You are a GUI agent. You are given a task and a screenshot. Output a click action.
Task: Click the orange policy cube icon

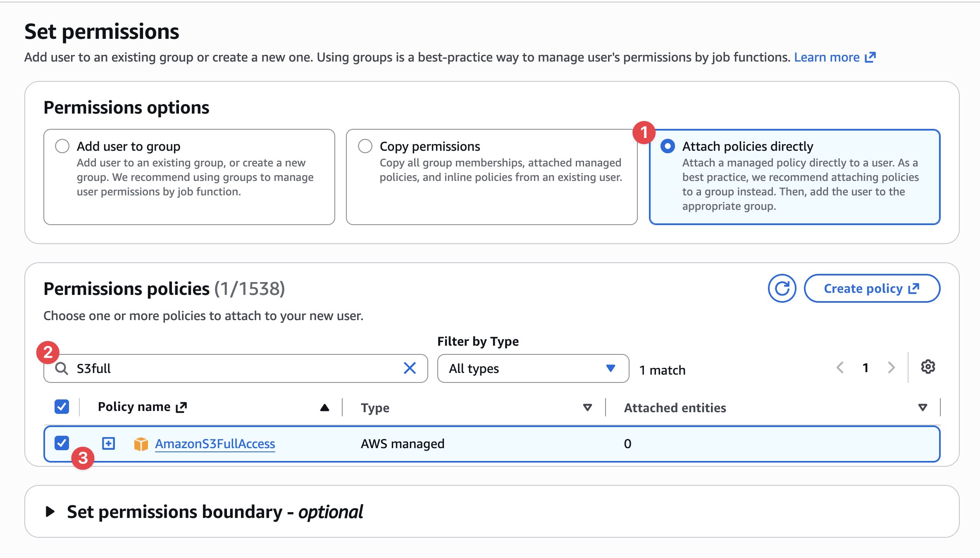[141, 444]
